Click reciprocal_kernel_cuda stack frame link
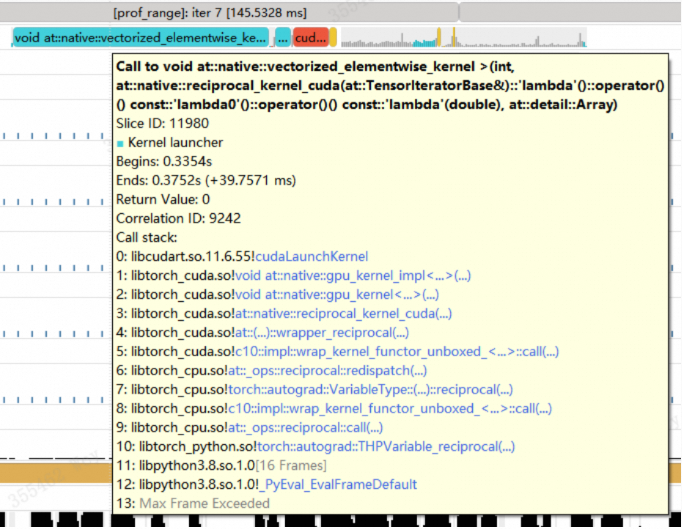The width and height of the screenshot is (682, 529). 344,313
